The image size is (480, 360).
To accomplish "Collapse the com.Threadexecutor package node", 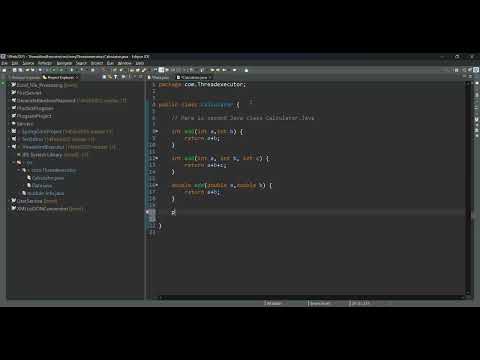I will point(19,170).
